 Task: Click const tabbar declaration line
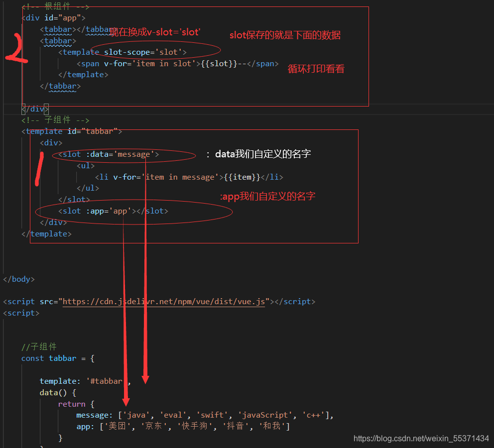point(58,358)
